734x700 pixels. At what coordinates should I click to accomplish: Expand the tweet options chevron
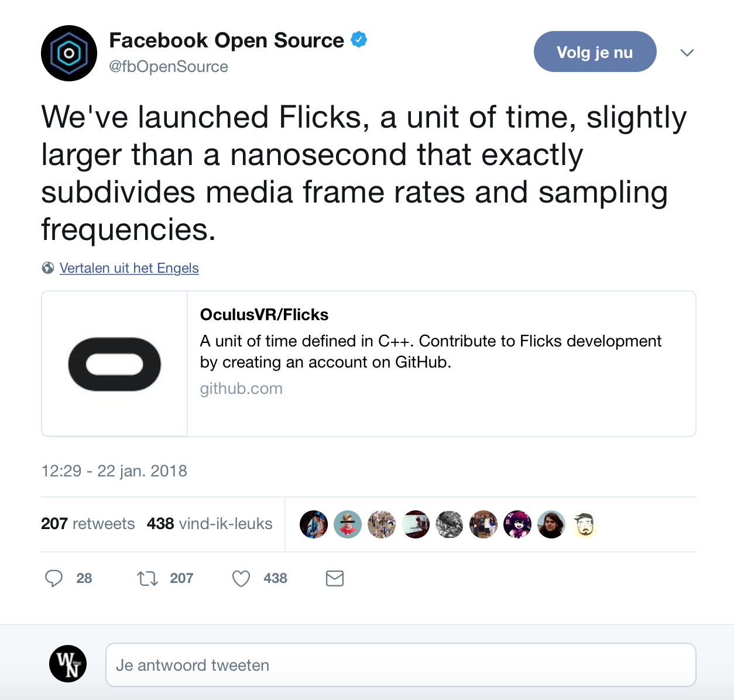687,53
